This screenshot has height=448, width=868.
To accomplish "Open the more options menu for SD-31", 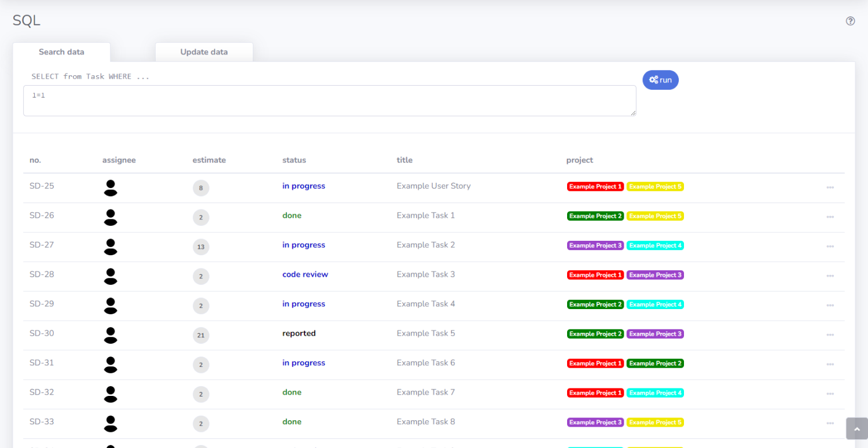I will tap(830, 365).
